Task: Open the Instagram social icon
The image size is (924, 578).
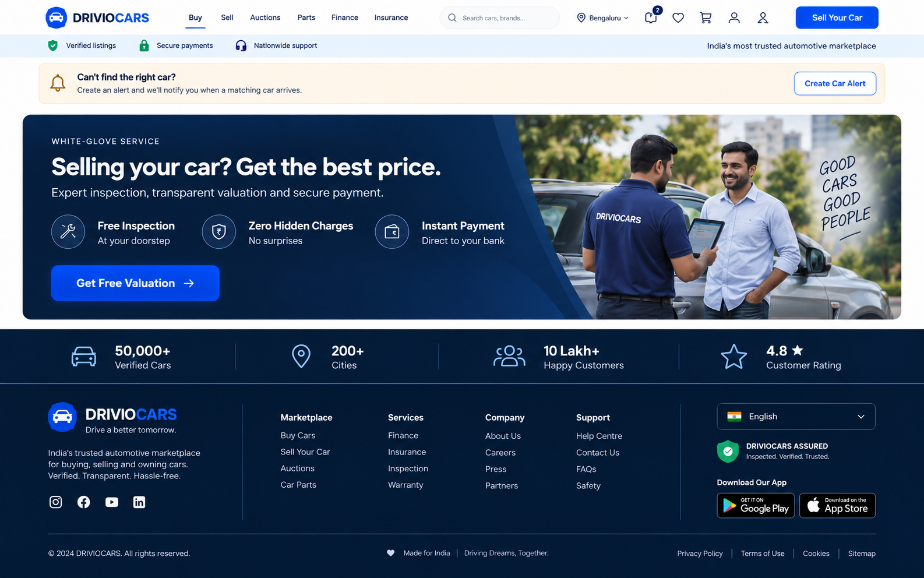Action: 55,502
